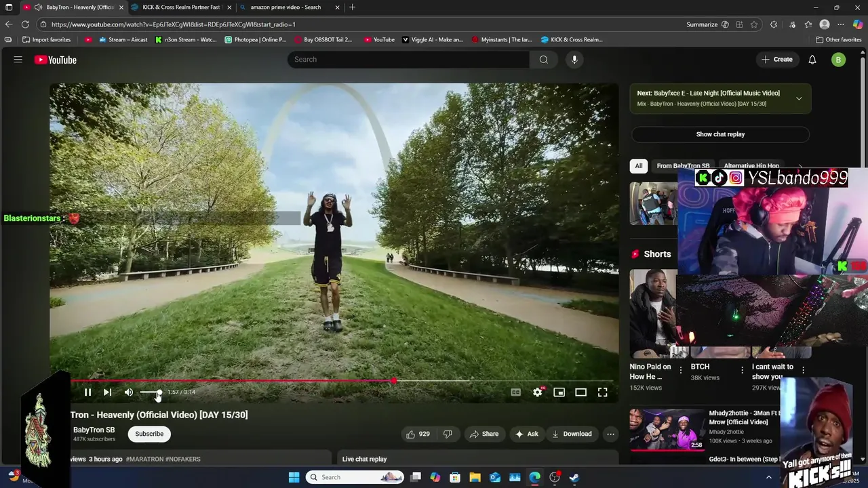Pause the video with the pause button
Image resolution: width=868 pixels, height=488 pixels.
87,392
